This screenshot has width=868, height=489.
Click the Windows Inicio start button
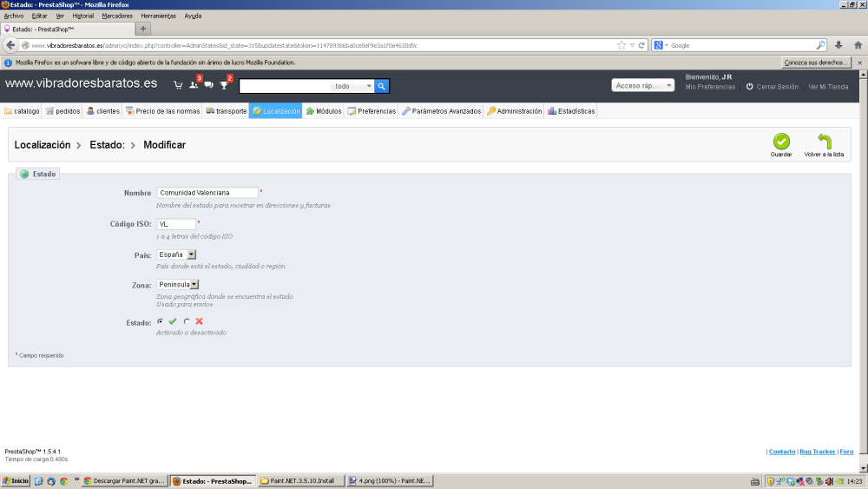pyautogui.click(x=16, y=480)
